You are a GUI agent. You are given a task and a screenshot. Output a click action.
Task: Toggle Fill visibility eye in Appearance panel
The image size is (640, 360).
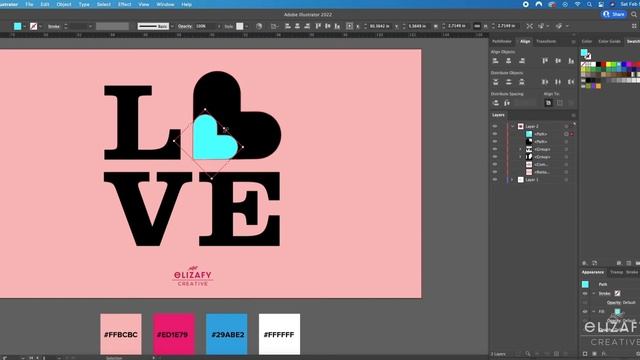coord(585,311)
